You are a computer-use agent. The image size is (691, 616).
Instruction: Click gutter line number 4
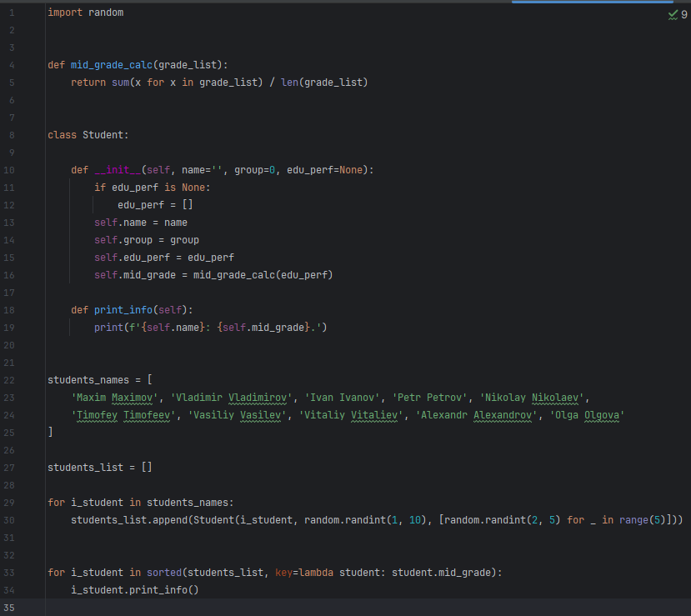pos(12,65)
